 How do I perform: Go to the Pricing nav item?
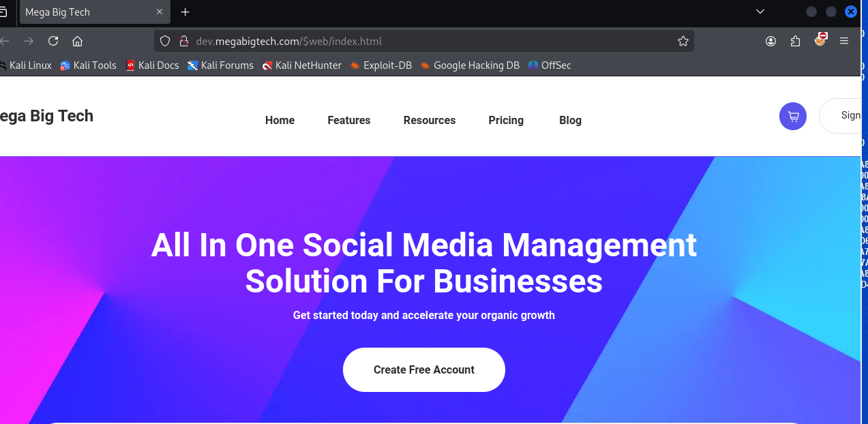506,120
